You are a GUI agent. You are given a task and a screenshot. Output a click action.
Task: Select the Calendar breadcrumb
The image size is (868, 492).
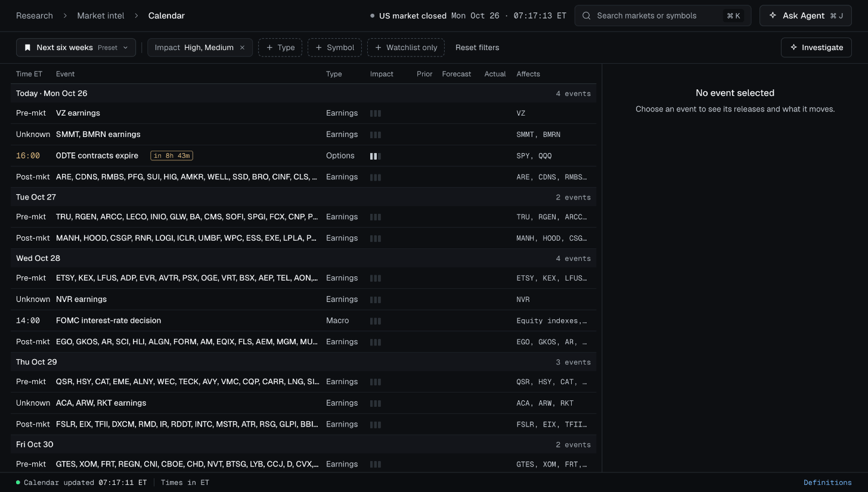pyautogui.click(x=166, y=15)
